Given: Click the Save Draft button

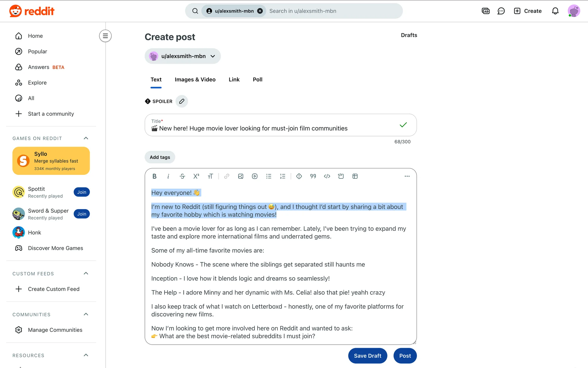Looking at the screenshot, I should (x=367, y=356).
